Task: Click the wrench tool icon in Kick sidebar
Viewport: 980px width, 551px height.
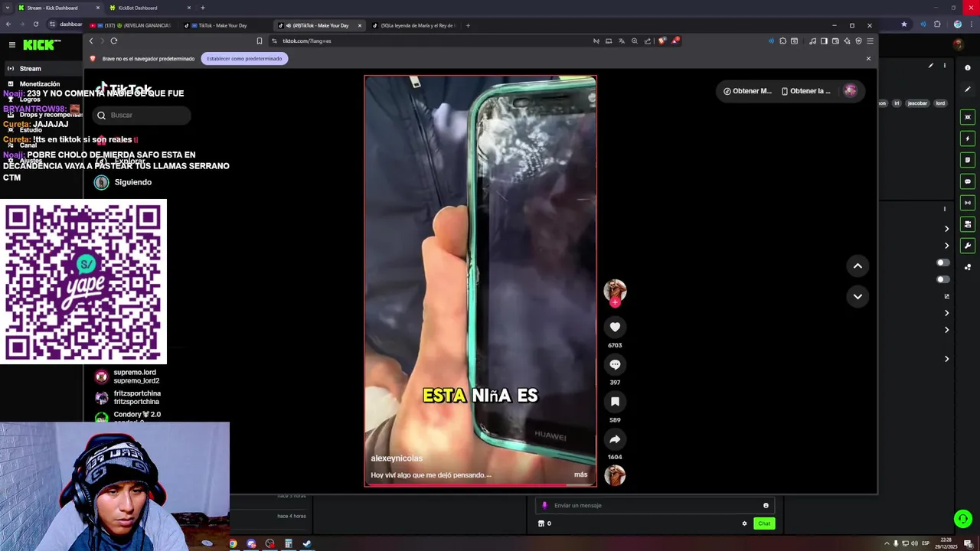Action: [968, 246]
